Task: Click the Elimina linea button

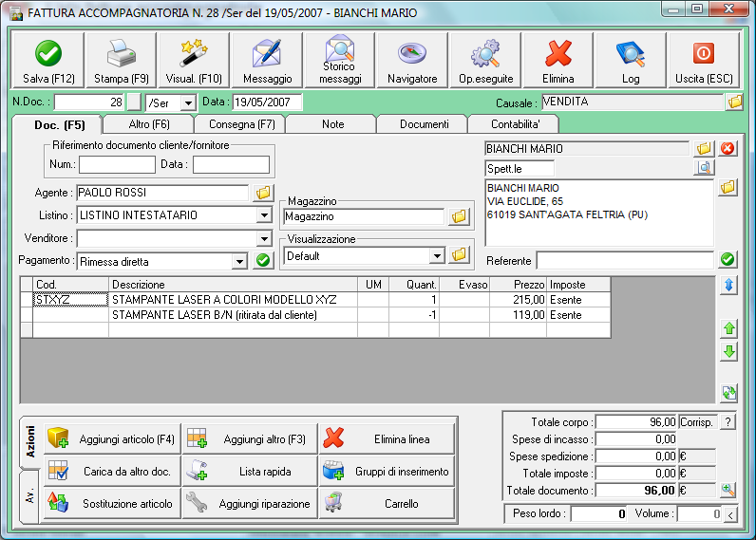Action: click(x=387, y=439)
